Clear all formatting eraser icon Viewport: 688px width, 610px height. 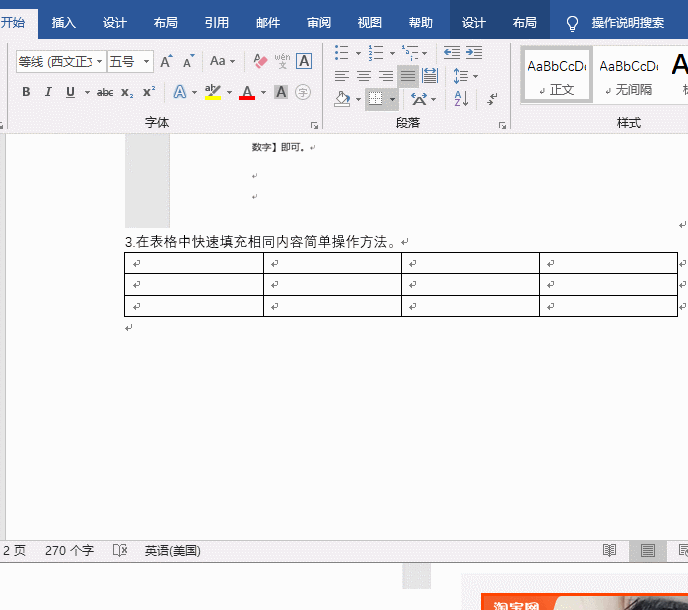260,61
